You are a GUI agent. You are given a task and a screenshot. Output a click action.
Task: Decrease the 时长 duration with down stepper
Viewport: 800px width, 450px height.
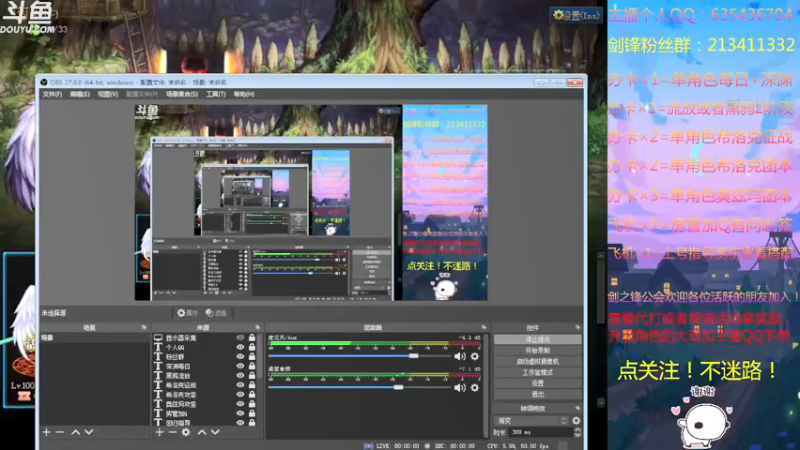pyautogui.click(x=577, y=435)
